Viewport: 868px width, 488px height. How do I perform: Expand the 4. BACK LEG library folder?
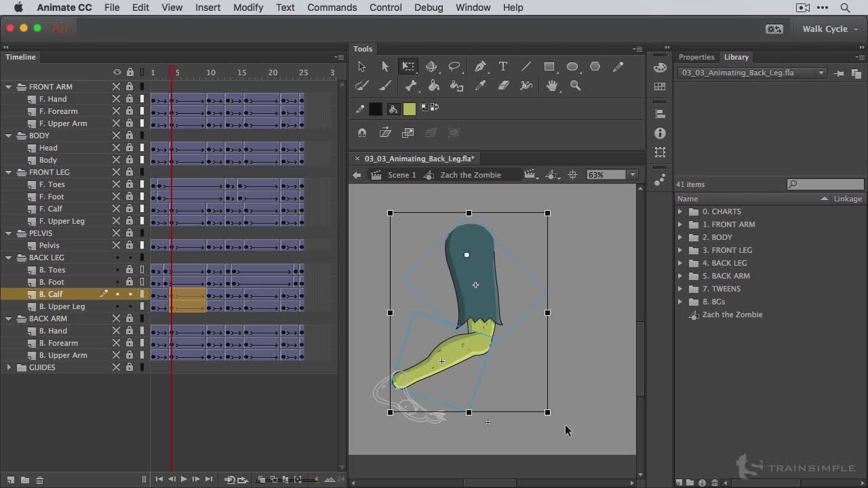pyautogui.click(x=680, y=263)
